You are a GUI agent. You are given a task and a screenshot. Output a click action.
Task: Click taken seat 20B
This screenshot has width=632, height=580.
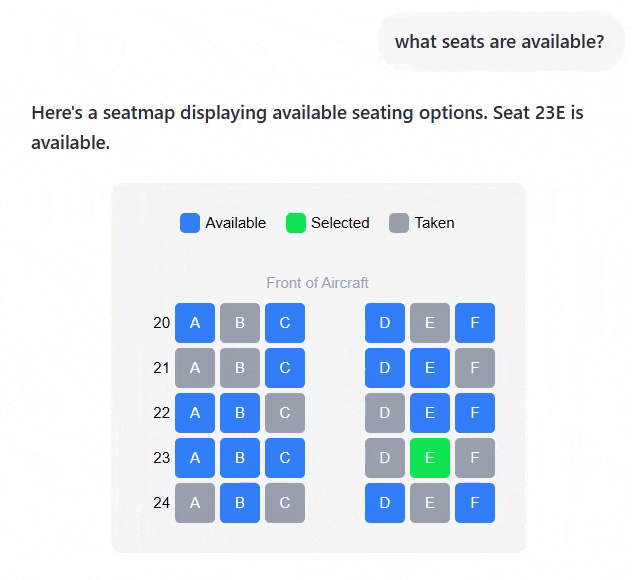pyautogui.click(x=240, y=323)
